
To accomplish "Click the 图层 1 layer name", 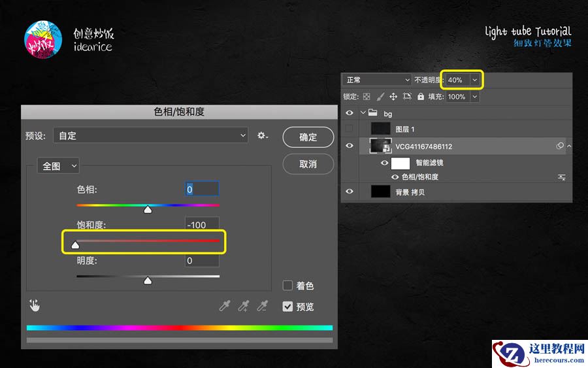I will 405,129.
